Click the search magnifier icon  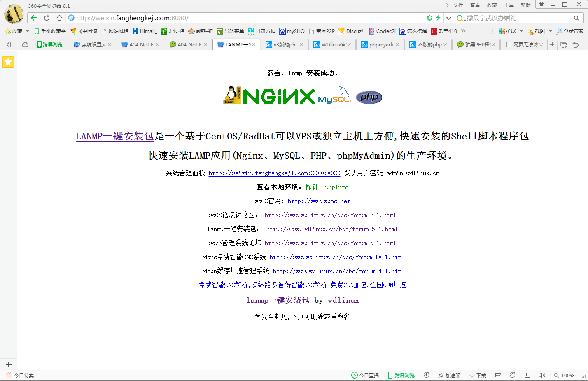pos(576,18)
